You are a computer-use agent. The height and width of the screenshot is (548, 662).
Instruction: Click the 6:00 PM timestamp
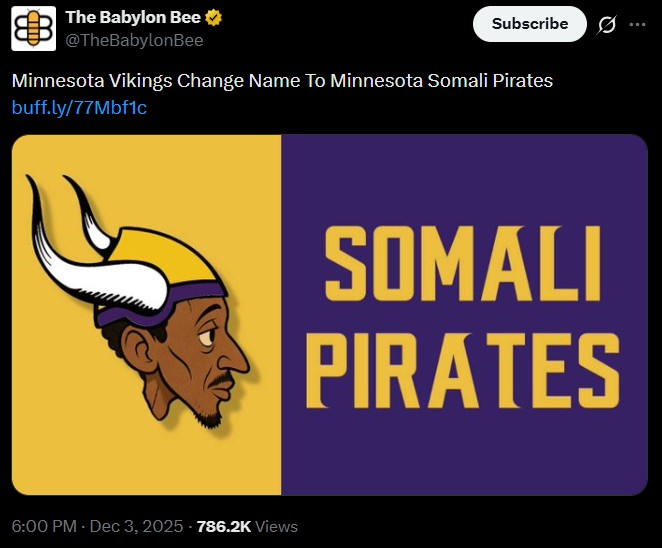coord(42,526)
